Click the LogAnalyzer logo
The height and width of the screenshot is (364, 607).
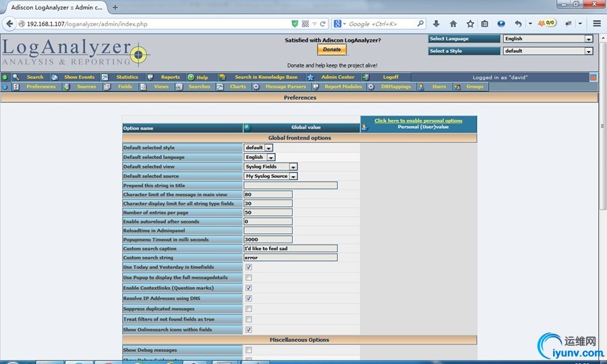(x=76, y=52)
